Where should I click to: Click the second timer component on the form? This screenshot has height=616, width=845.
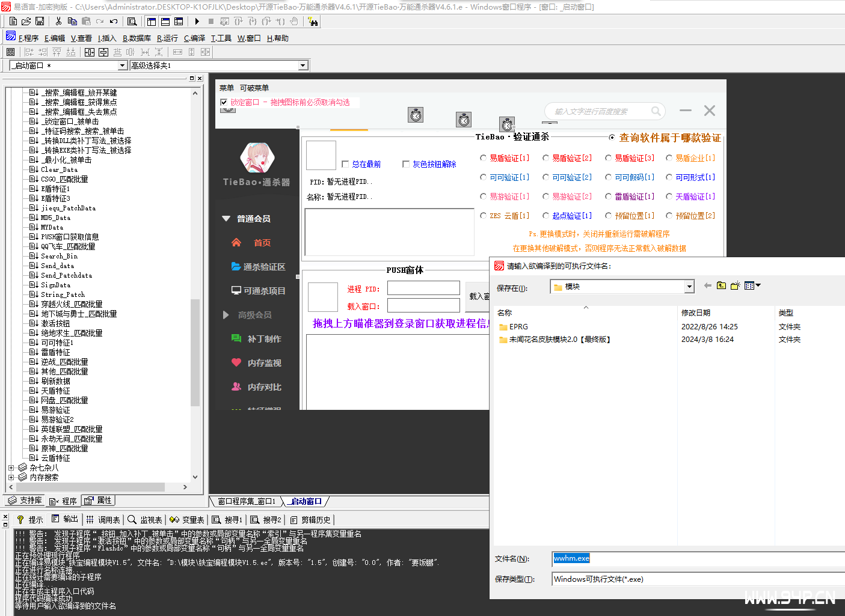[x=464, y=120]
